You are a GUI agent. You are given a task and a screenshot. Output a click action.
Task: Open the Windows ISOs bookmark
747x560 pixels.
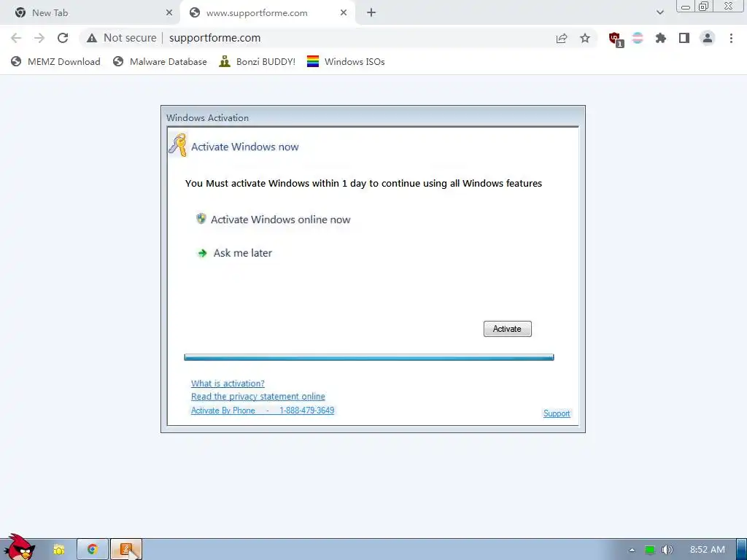click(x=346, y=61)
